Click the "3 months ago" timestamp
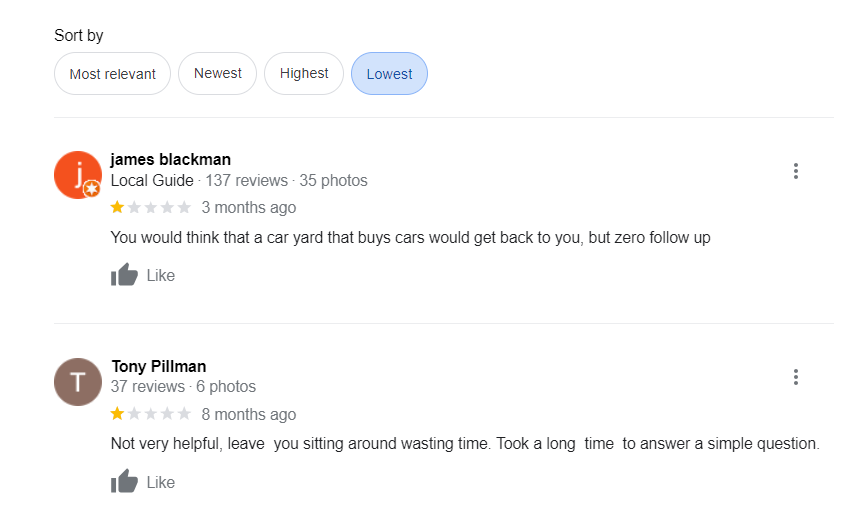The height and width of the screenshot is (510, 846). click(x=248, y=208)
